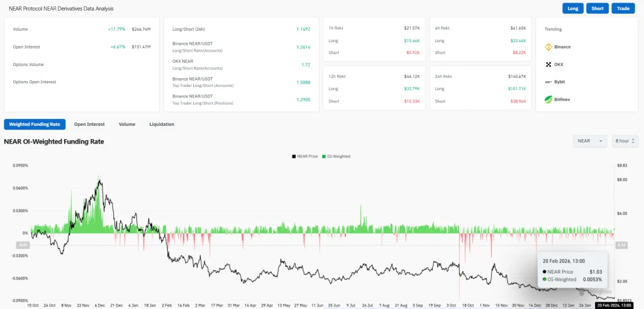Click OKX NEAR ratio value 1.72
Screen dimensions: 644x309
click(306, 65)
